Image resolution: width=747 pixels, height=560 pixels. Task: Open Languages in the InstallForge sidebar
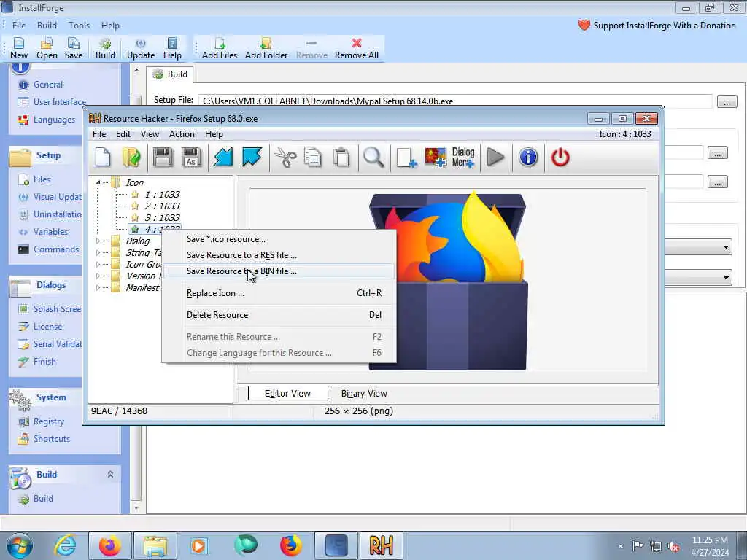coord(54,120)
